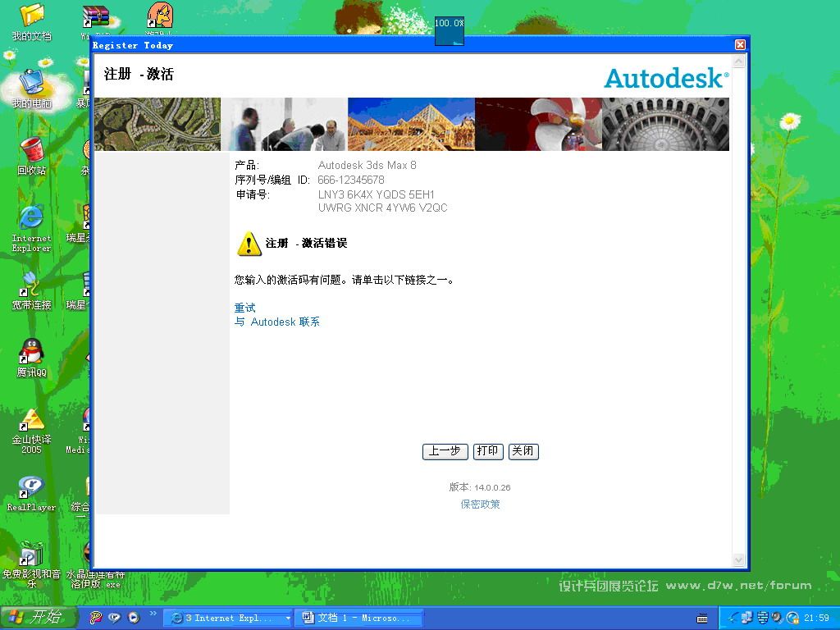840x630 pixels.
Task: Click the product name Autodesk 3ds Max 8
Action: 367,165
